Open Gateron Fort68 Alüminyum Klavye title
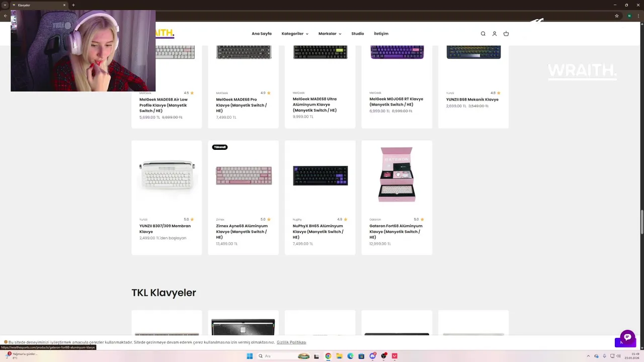 coord(395,232)
